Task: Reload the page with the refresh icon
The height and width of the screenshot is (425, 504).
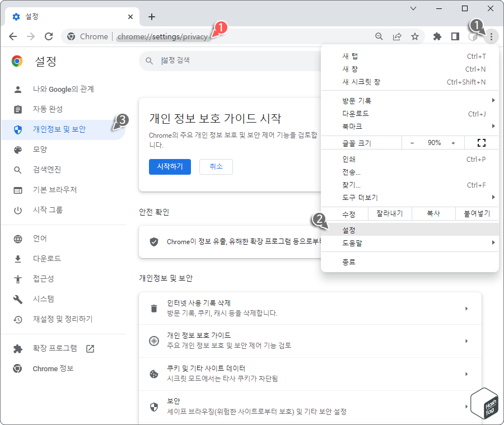Action: (x=49, y=36)
